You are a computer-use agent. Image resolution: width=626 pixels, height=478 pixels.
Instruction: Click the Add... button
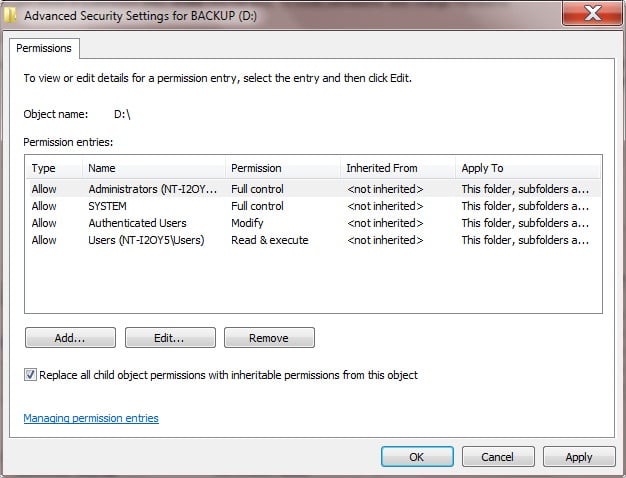(x=70, y=338)
